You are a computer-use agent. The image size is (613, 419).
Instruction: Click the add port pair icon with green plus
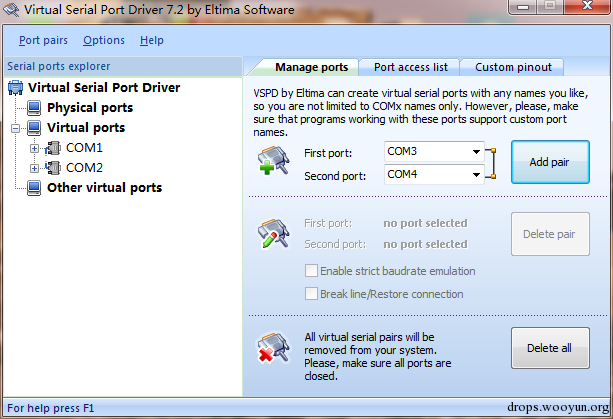tap(273, 160)
